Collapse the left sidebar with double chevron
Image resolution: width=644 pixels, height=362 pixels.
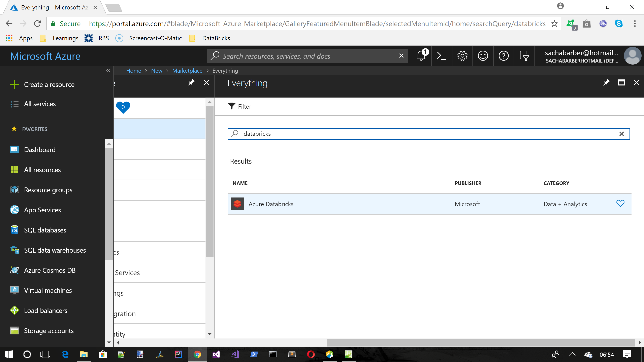108,70
